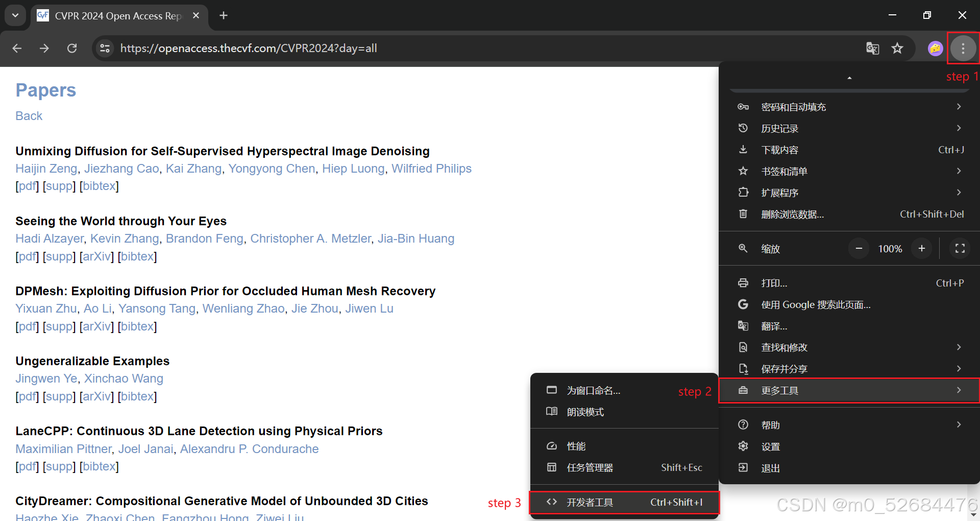Open bibtex for Ungeneralizable Examples paper

137,396
